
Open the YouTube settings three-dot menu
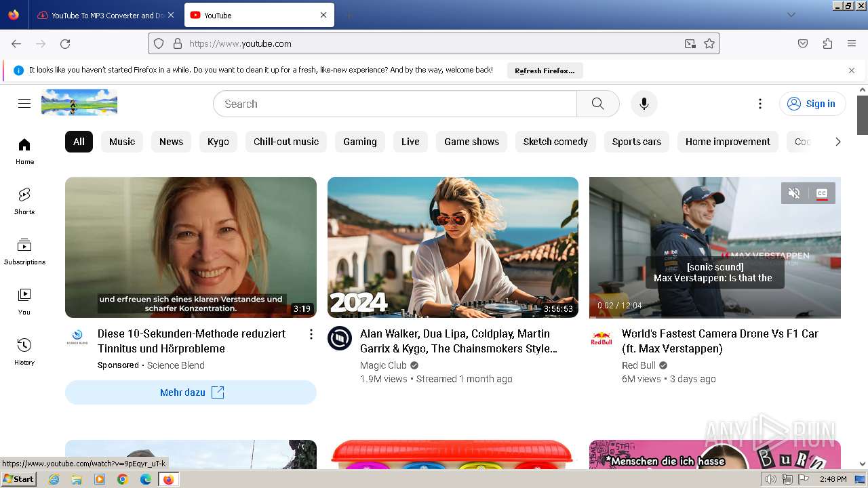point(760,104)
